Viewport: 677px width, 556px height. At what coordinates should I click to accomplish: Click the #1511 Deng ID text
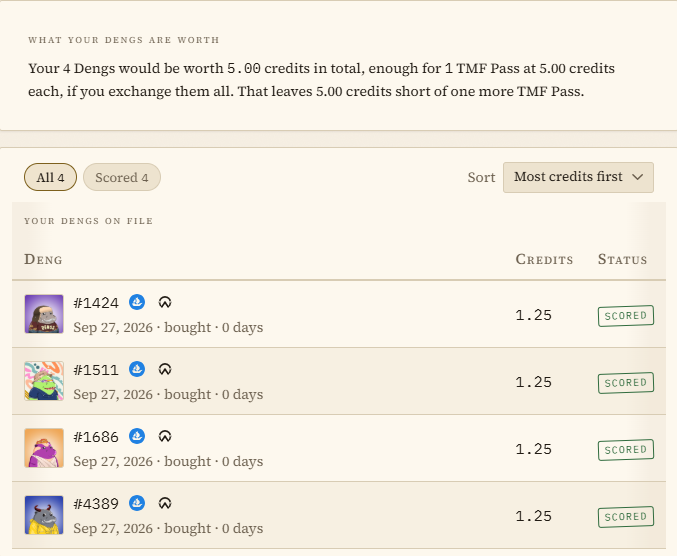(96, 370)
